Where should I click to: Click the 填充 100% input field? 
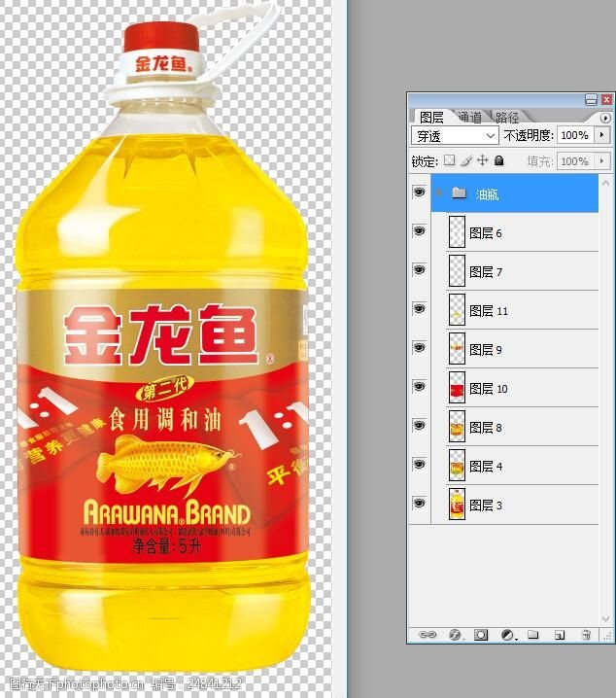576,160
